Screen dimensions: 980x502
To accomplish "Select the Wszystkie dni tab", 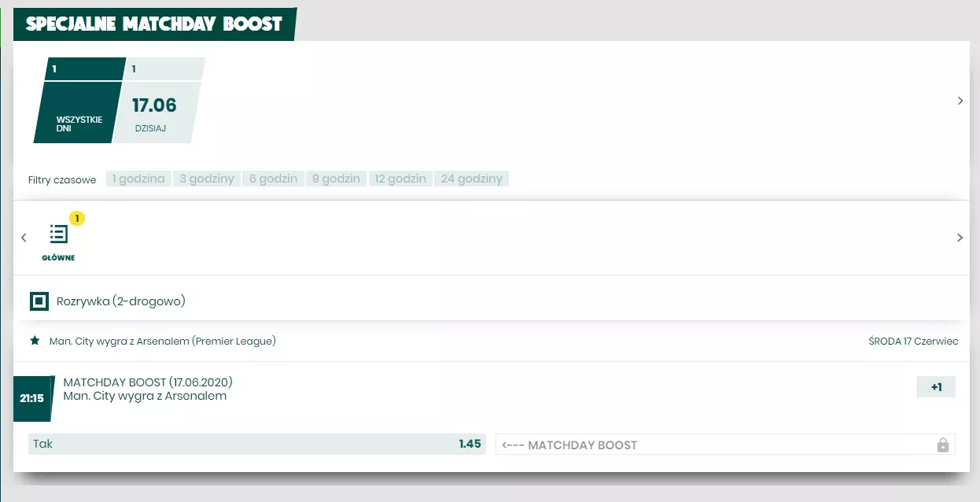I will (x=79, y=101).
